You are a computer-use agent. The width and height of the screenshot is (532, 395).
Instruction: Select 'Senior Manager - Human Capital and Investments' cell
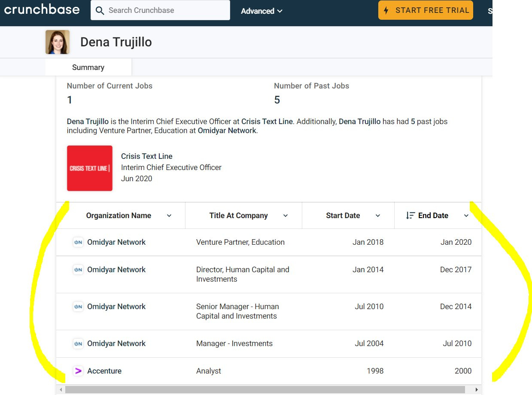pos(237,311)
